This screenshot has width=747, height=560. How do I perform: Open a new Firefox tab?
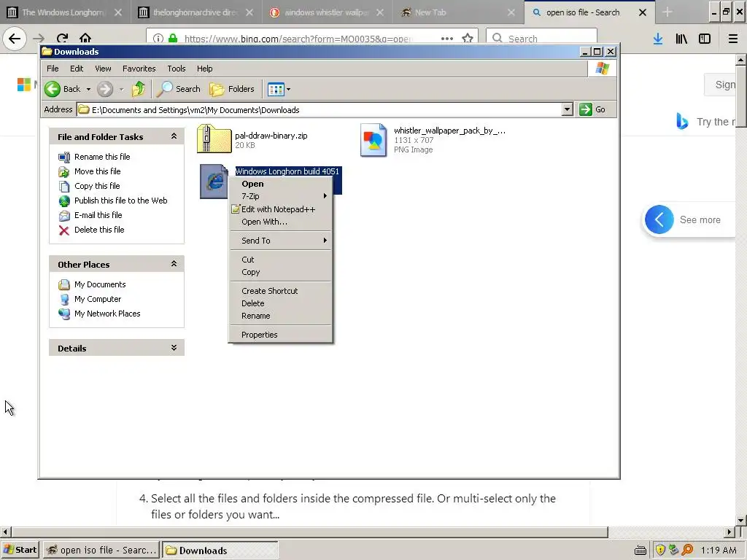[x=667, y=12]
